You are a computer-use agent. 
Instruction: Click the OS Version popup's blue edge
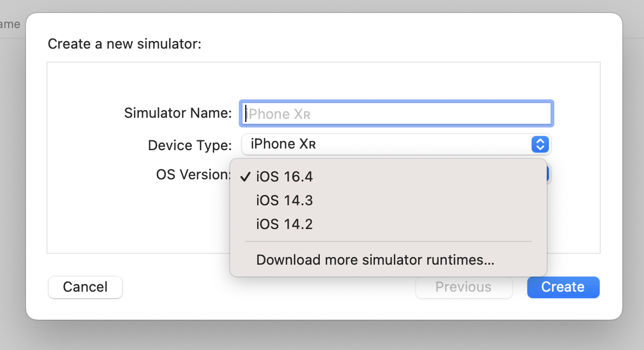click(548, 174)
